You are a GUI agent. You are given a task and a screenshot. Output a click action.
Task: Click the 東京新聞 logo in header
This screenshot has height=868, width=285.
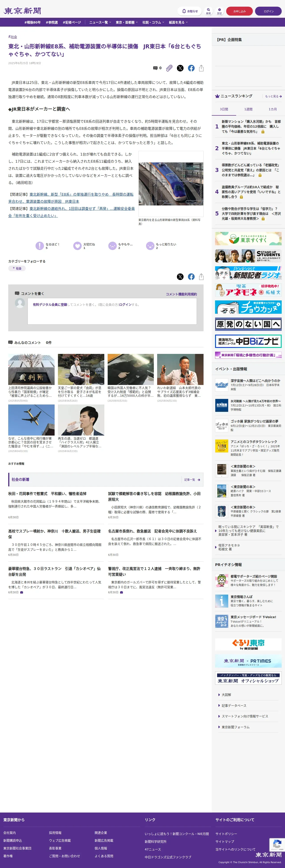(x=22, y=11)
